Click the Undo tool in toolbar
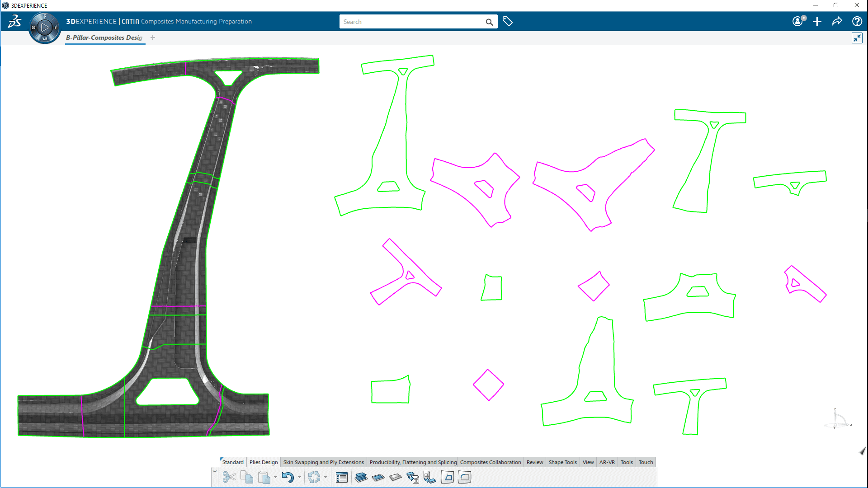 pyautogui.click(x=288, y=477)
